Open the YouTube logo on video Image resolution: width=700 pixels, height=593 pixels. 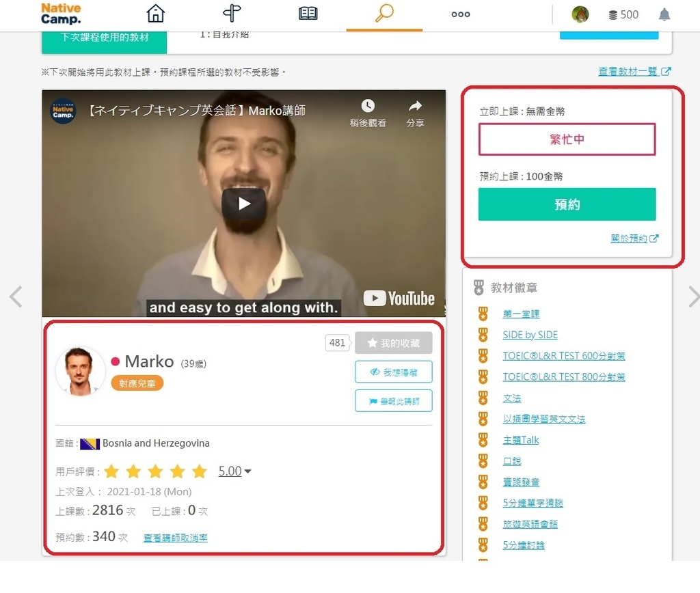(x=399, y=298)
